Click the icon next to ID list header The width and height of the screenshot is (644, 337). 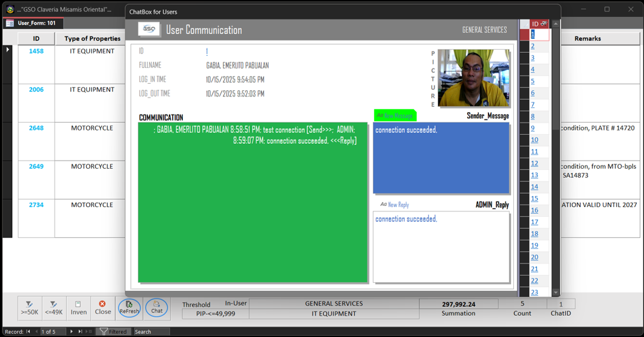544,24
